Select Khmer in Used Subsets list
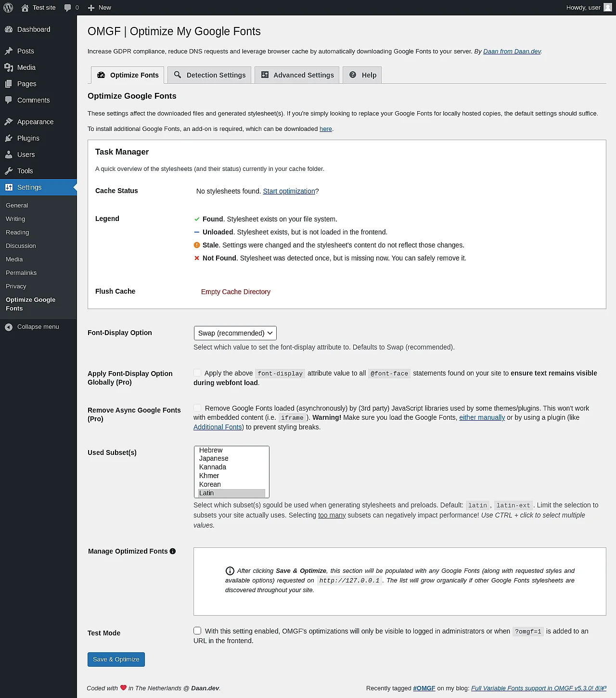This screenshot has height=698, width=616. click(x=231, y=476)
